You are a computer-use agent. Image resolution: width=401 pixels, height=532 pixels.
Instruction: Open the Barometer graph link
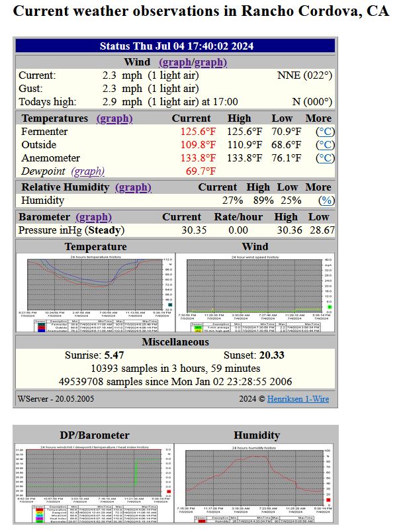tap(93, 217)
